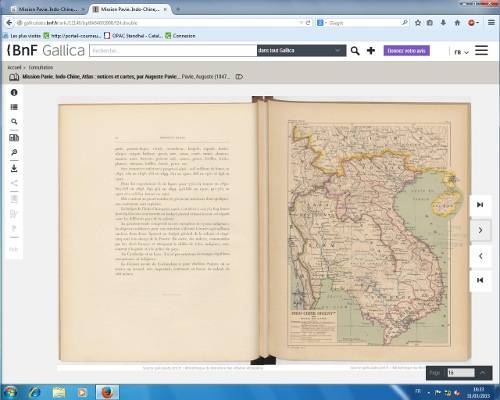The image size is (500, 400).
Task: Open a new browser tab with plus
Action: coord(178,9)
